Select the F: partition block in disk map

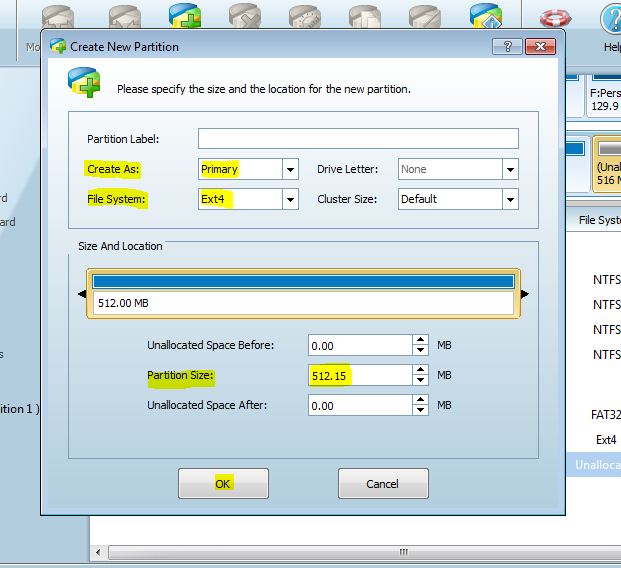click(x=604, y=96)
